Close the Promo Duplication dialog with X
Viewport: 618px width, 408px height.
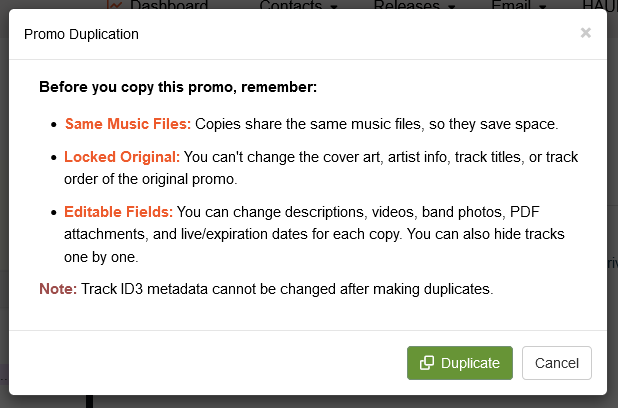click(x=585, y=33)
